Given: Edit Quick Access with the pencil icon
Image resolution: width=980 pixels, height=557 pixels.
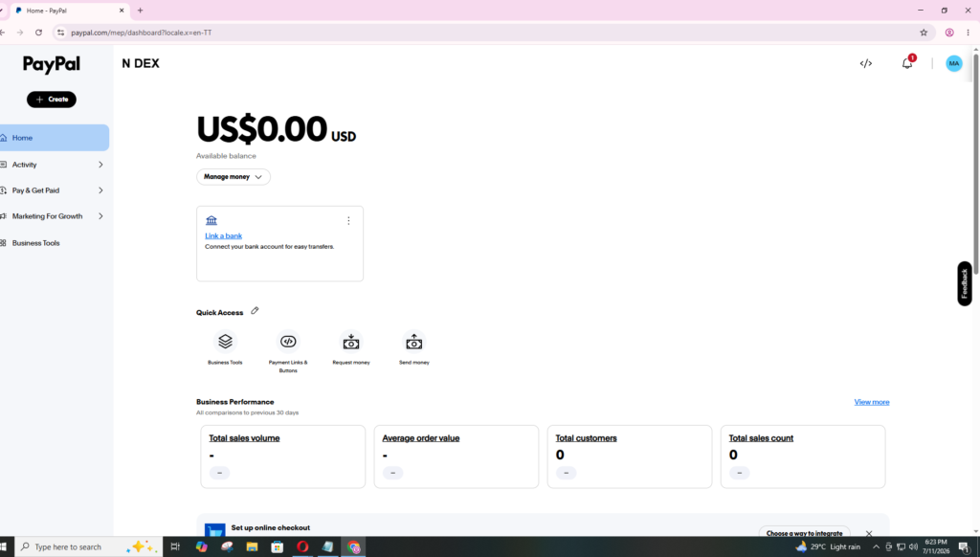Looking at the screenshot, I should coord(255,311).
